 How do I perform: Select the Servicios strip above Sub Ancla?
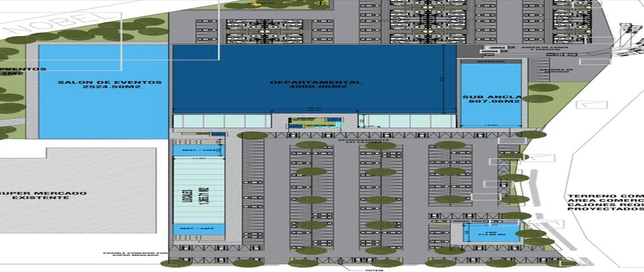click(x=491, y=61)
